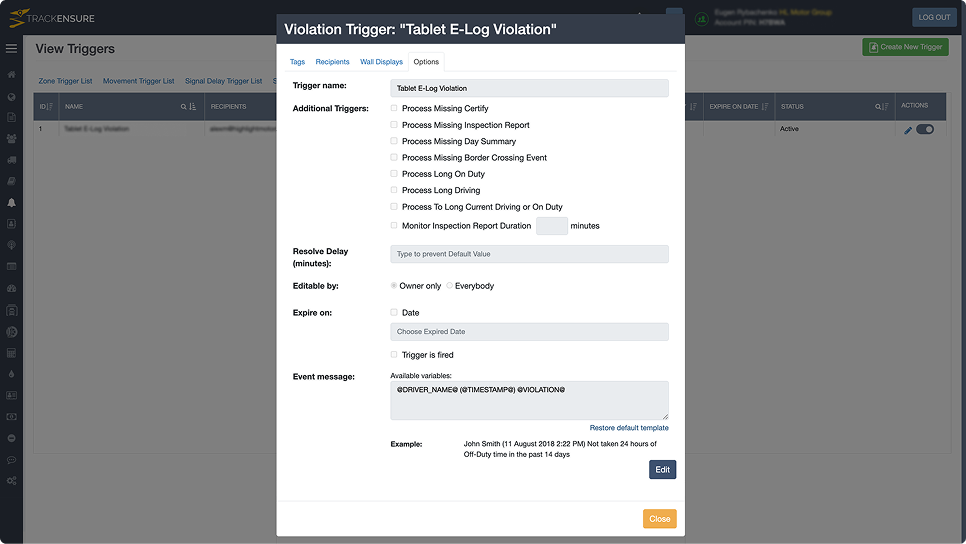Click the LOG OUT button
Screen dimensions: 966x544
pos(934,17)
